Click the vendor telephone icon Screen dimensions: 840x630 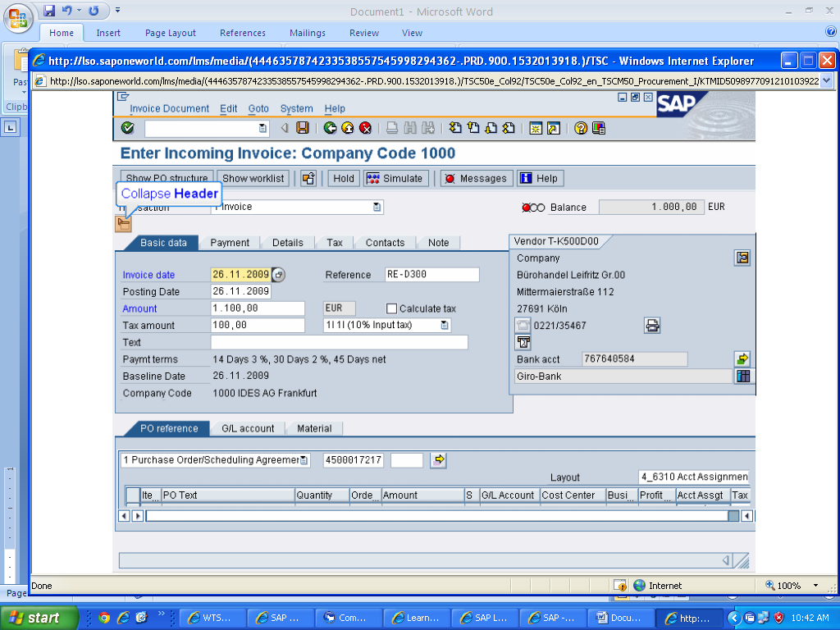click(523, 325)
